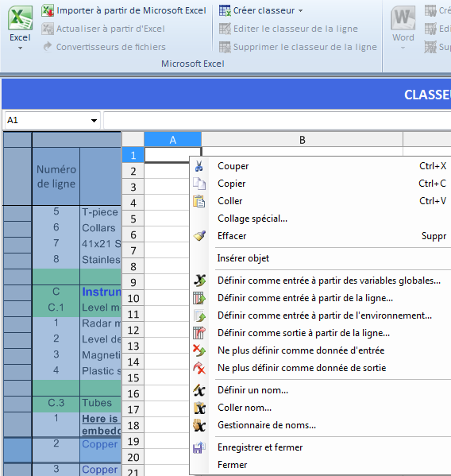This screenshot has width=451, height=476.
Task: Click Convertisseurs de fichiers
Action: pos(111,47)
